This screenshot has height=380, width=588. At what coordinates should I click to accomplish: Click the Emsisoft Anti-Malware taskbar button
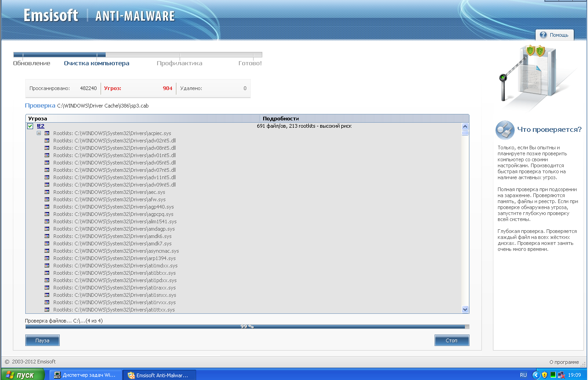[160, 375]
